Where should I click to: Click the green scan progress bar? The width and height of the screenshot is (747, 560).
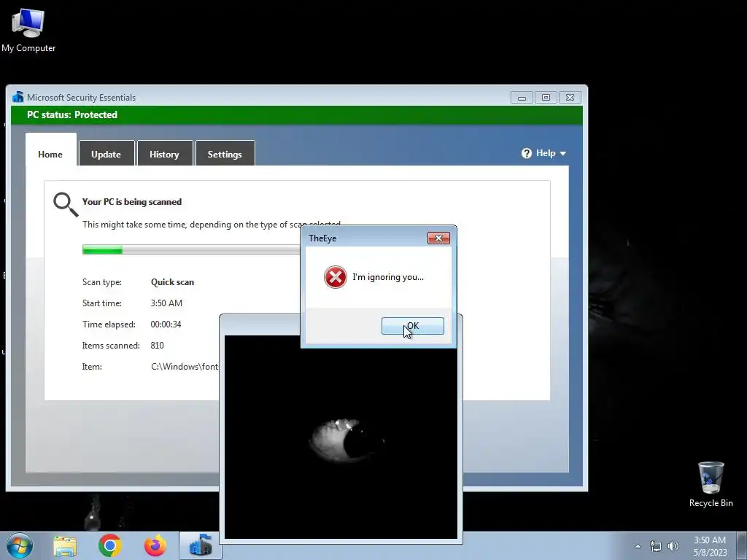[192, 249]
